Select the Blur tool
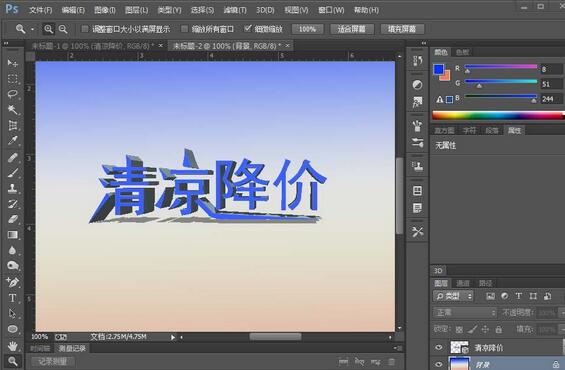The height and width of the screenshot is (370, 565). tap(13, 250)
